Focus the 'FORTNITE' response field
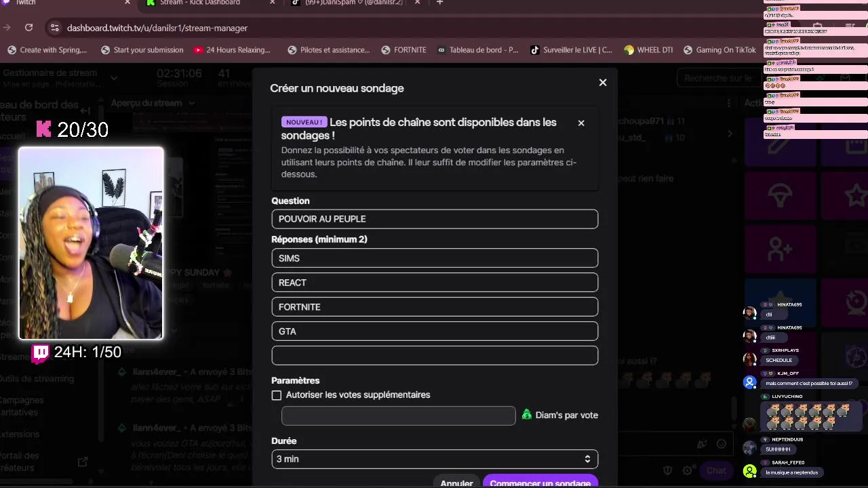Image resolution: width=868 pixels, height=488 pixels. point(435,307)
